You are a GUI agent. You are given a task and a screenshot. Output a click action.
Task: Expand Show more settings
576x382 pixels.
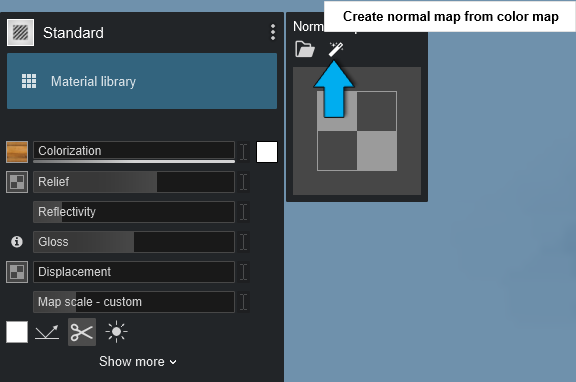[x=138, y=362]
